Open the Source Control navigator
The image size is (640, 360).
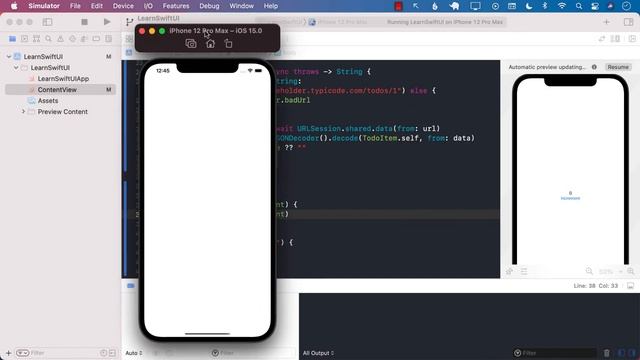24,39
